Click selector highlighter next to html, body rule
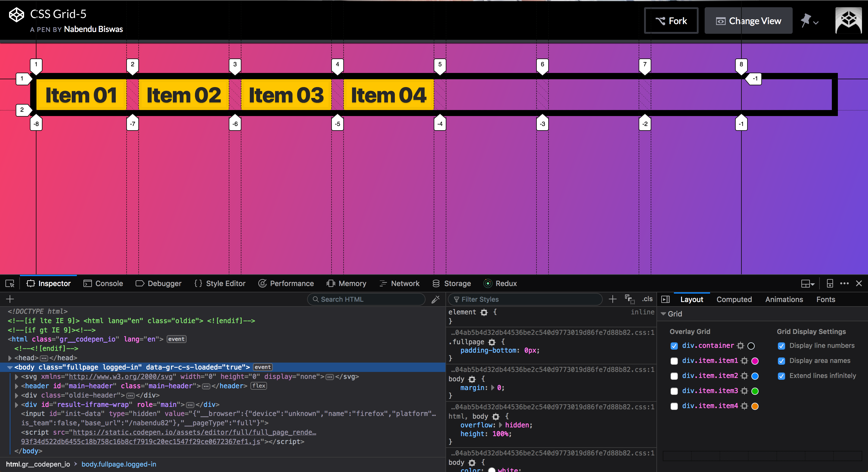 click(x=496, y=417)
